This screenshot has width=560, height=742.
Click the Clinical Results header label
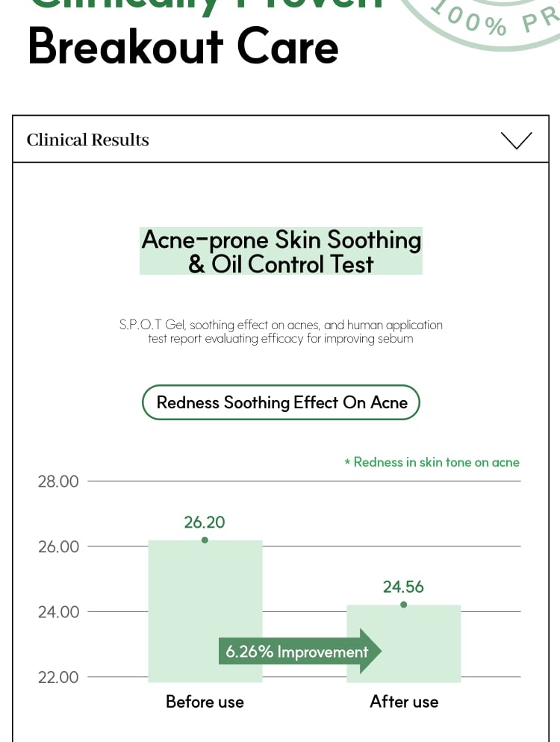pyautogui.click(x=87, y=140)
